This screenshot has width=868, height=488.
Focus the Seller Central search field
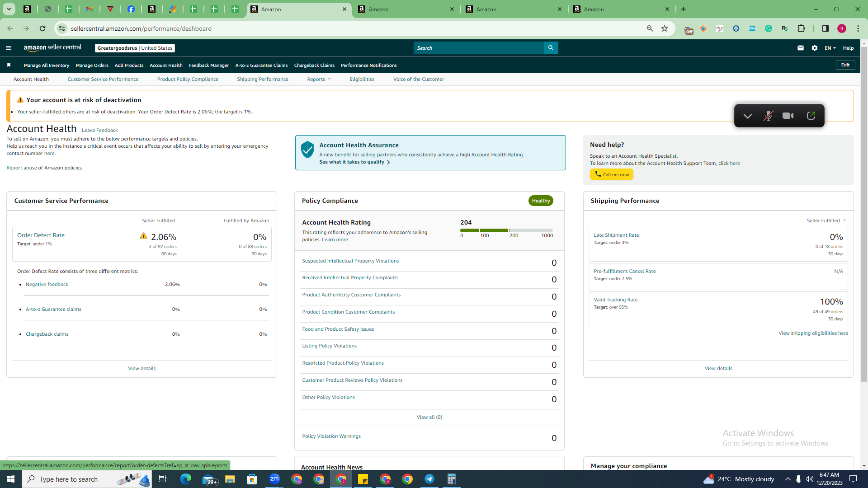[x=479, y=48]
